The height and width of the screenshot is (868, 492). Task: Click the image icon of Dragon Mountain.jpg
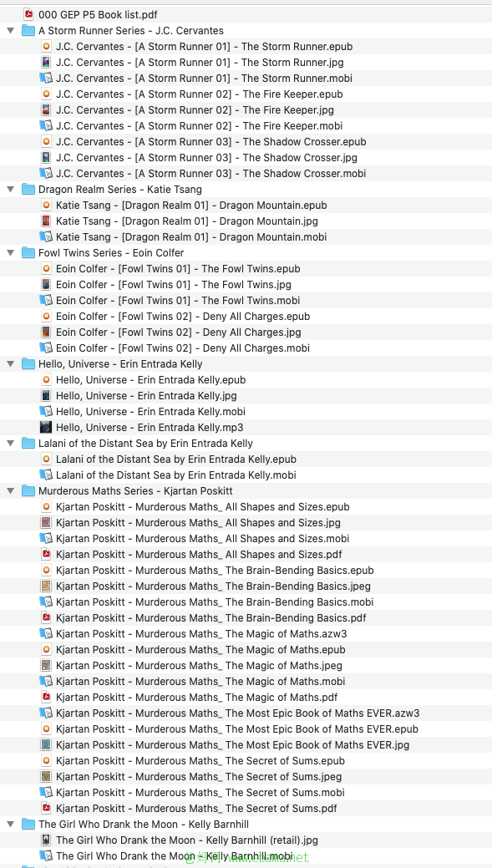pos(47,221)
